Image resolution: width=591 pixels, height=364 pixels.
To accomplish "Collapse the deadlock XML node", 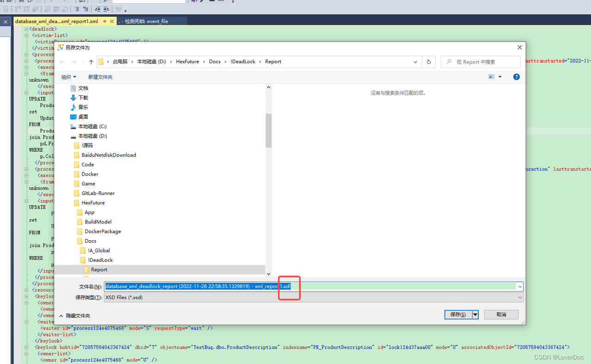I will (x=26, y=29).
